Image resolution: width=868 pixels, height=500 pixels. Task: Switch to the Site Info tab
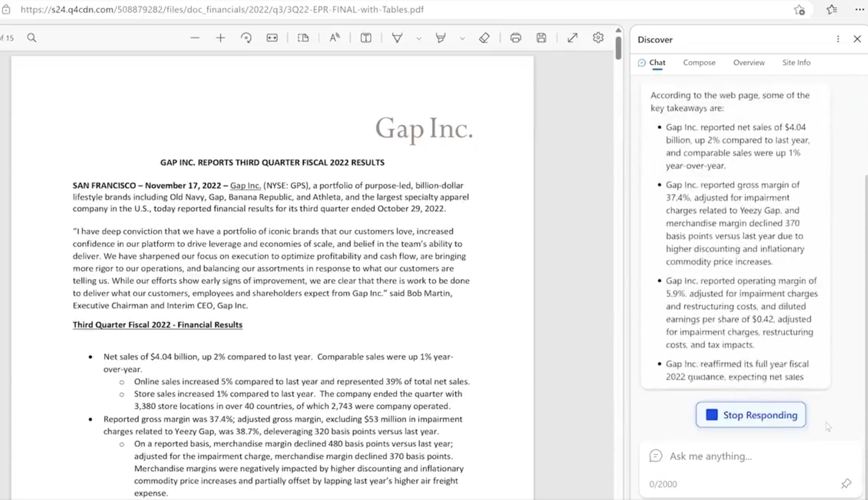click(x=797, y=62)
